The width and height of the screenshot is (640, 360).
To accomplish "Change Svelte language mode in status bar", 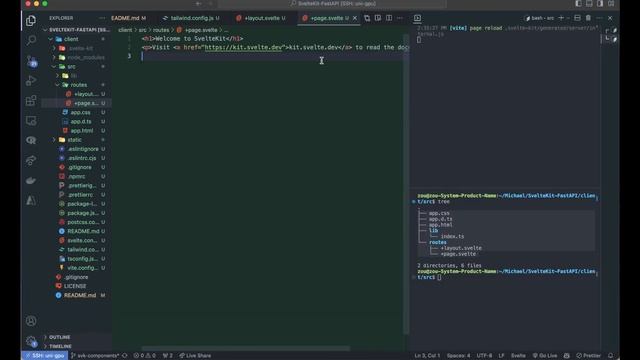I will 518,356.
